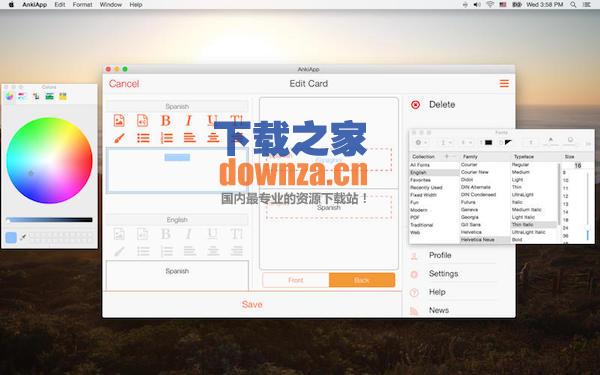Click the document color well in Fonts
Viewport: 600px width, 375px height.
(x=508, y=142)
